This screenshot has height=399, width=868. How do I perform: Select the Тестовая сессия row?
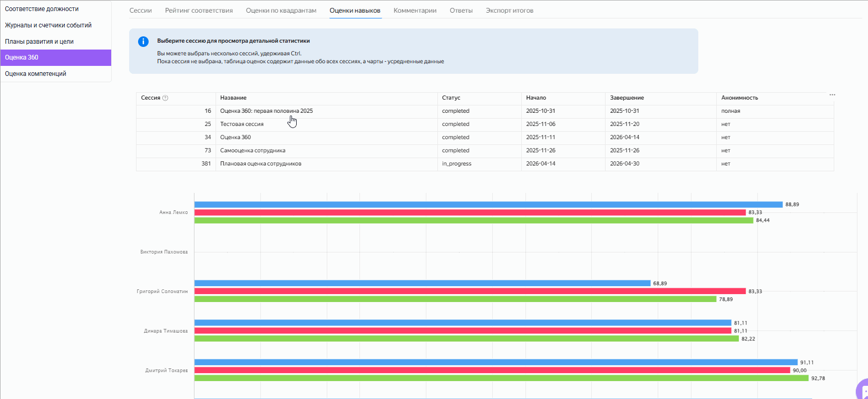click(x=241, y=124)
